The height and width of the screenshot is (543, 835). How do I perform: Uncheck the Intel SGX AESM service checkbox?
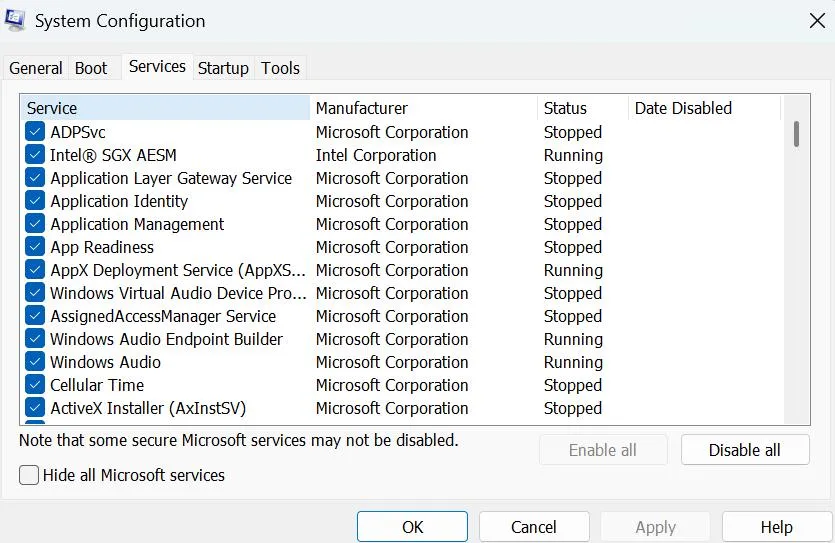coord(36,155)
